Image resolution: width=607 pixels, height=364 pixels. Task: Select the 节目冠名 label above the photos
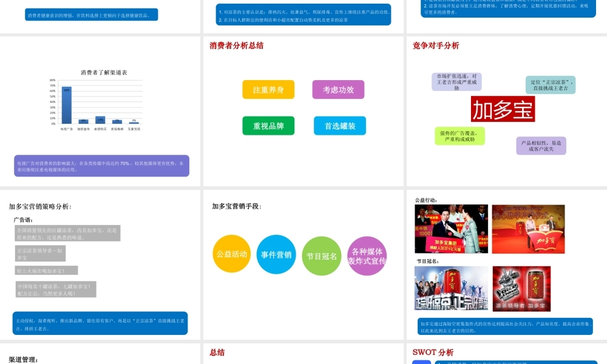coord(428,261)
